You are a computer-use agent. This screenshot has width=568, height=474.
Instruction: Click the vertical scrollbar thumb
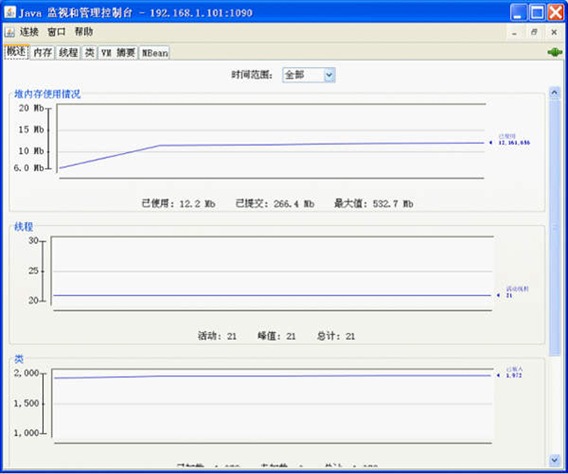[x=555, y=228]
